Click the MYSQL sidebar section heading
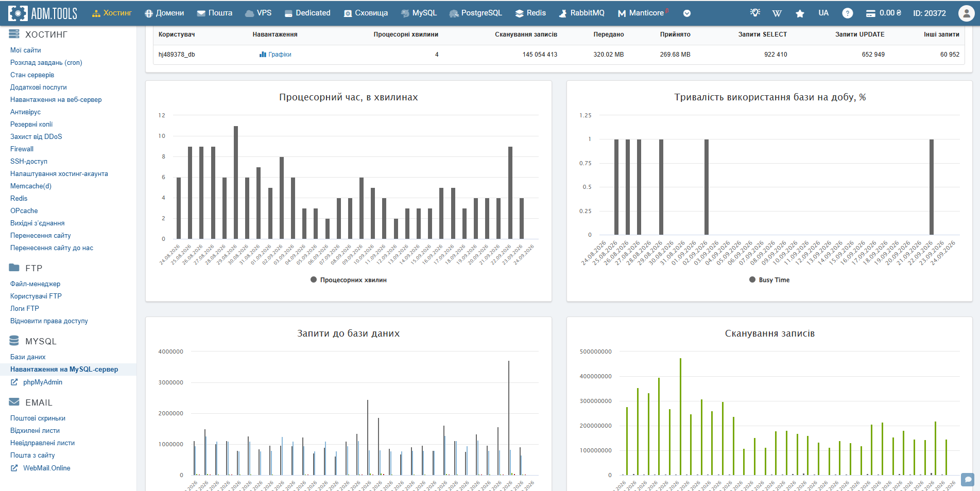This screenshot has height=491, width=980. click(33, 341)
